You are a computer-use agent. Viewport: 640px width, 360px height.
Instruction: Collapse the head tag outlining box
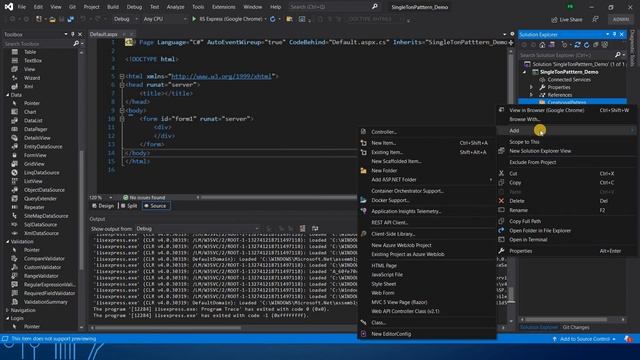coord(122,85)
